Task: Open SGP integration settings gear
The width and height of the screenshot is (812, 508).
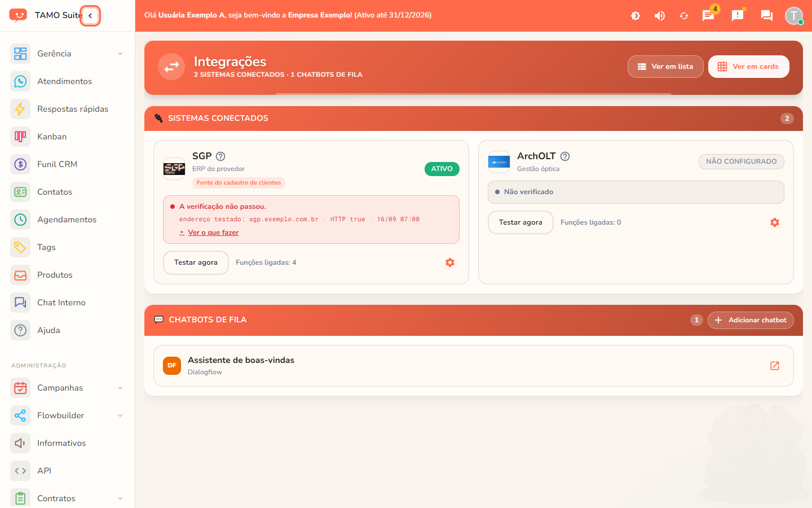Action: click(450, 262)
